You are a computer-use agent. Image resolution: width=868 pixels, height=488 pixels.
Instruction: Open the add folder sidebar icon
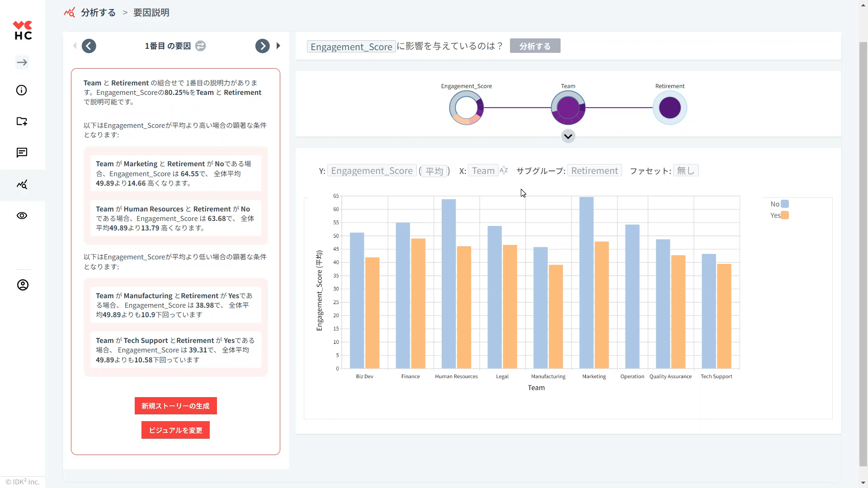pyautogui.click(x=22, y=121)
